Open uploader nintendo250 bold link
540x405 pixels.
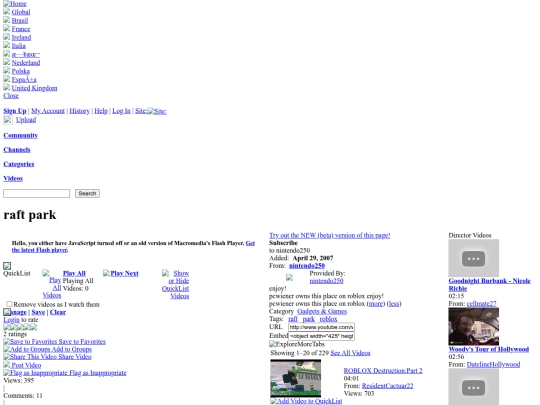click(x=307, y=266)
